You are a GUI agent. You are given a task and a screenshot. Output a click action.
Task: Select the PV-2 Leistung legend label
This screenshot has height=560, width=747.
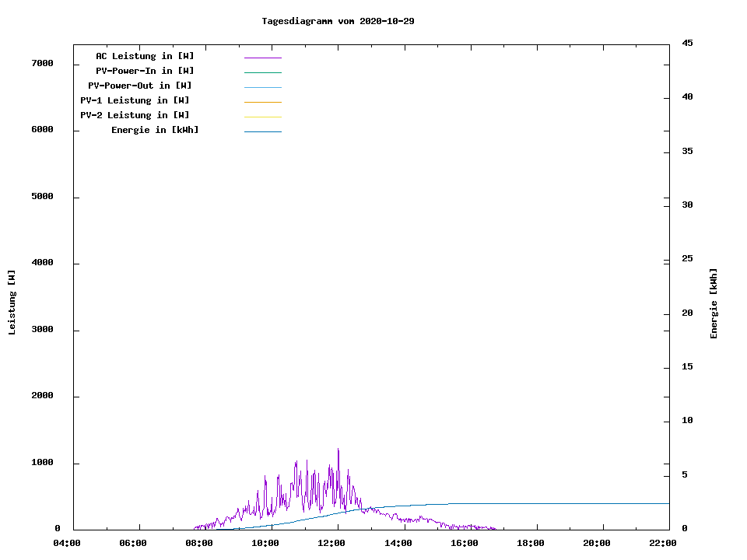click(x=135, y=115)
